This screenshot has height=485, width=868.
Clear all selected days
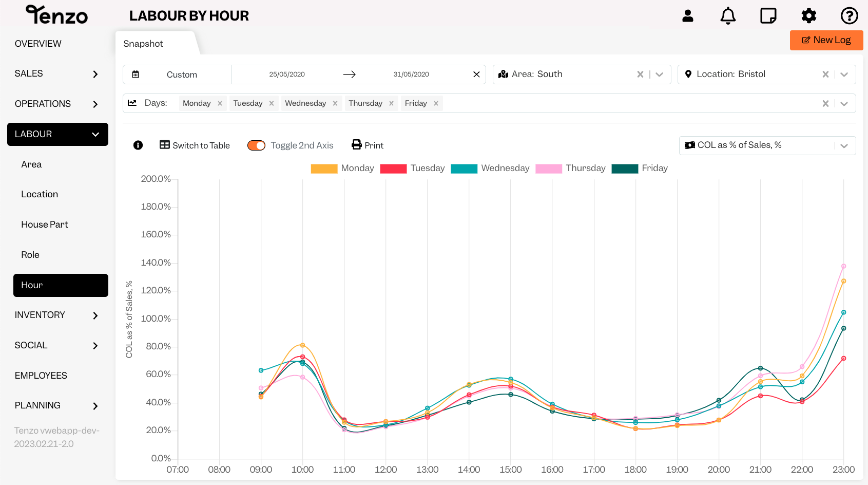825,103
